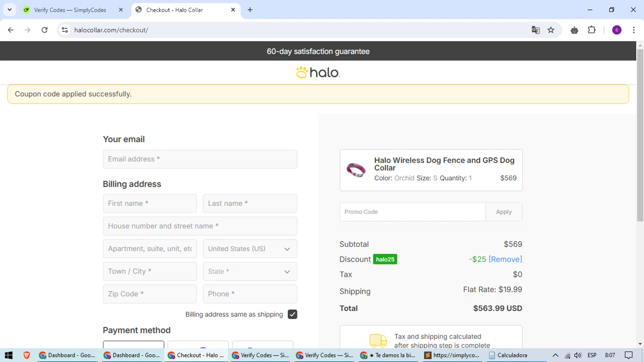Click the orchid collar product thumbnail
The image size is (644, 362).
click(356, 170)
